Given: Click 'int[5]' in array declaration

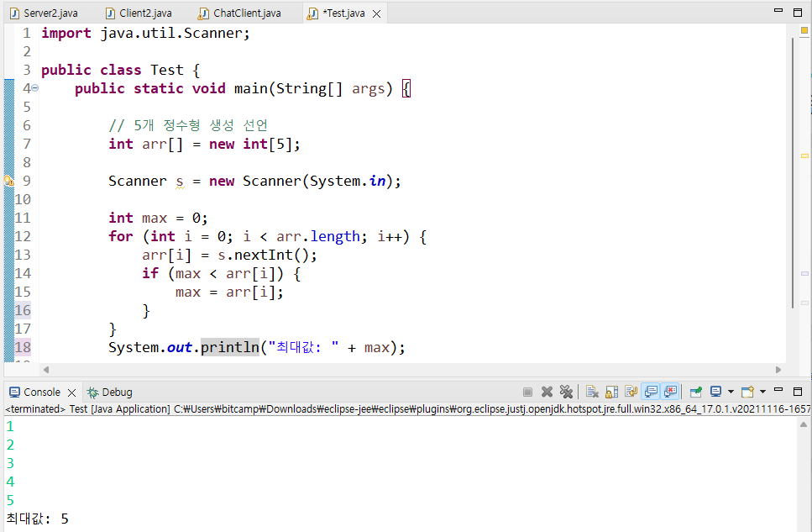Looking at the screenshot, I should [267, 145].
